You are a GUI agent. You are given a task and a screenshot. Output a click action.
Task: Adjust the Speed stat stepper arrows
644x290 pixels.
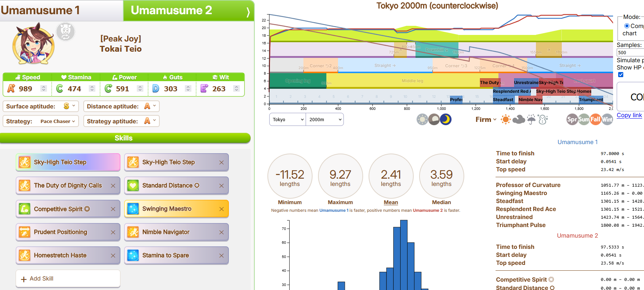[x=44, y=88]
